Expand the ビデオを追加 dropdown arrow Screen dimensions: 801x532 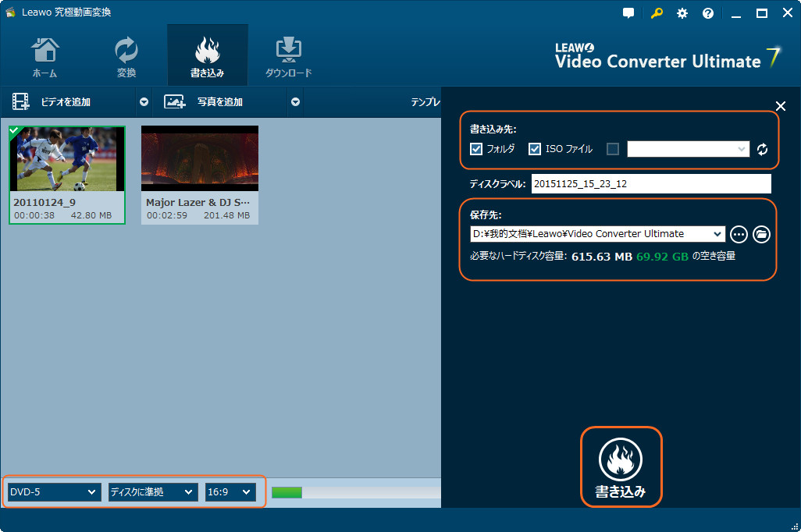pyautogui.click(x=144, y=102)
